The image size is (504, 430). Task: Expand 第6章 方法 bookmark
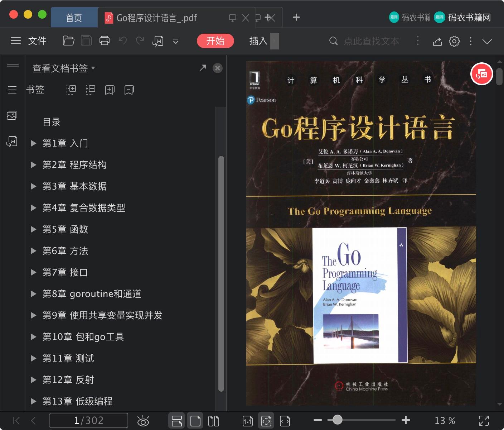[x=34, y=251]
